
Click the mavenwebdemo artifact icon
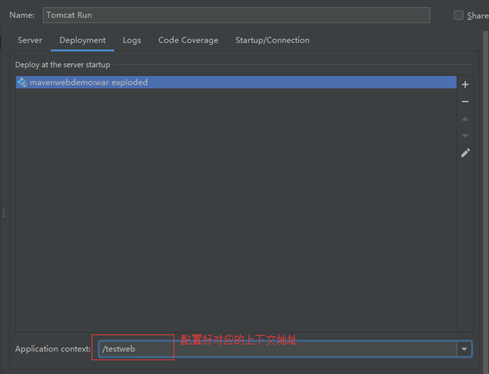[x=22, y=82]
